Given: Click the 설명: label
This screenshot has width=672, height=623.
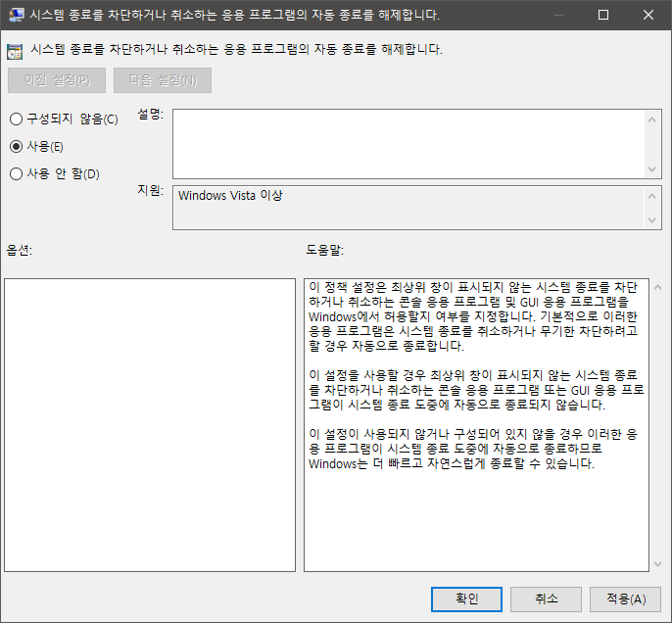Looking at the screenshot, I should click(151, 115).
